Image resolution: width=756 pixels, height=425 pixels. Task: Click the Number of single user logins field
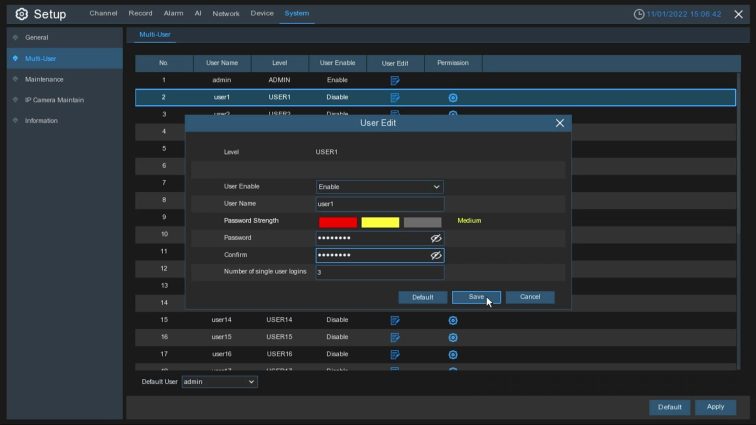379,272
